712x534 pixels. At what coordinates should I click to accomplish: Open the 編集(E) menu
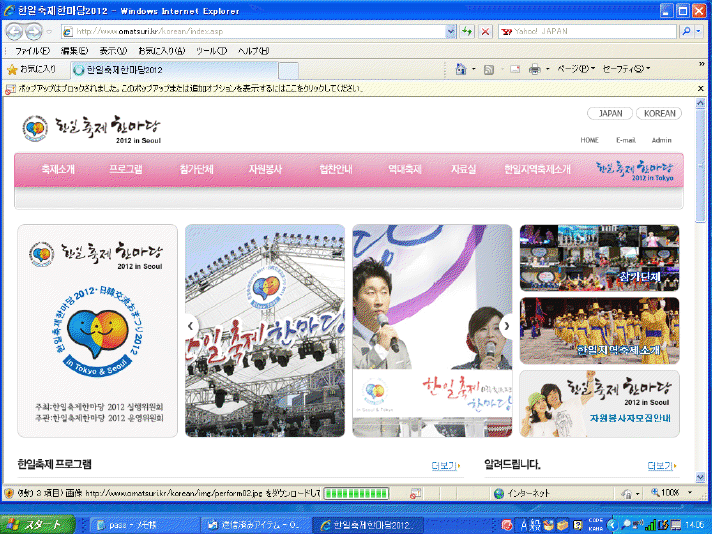coord(74,51)
